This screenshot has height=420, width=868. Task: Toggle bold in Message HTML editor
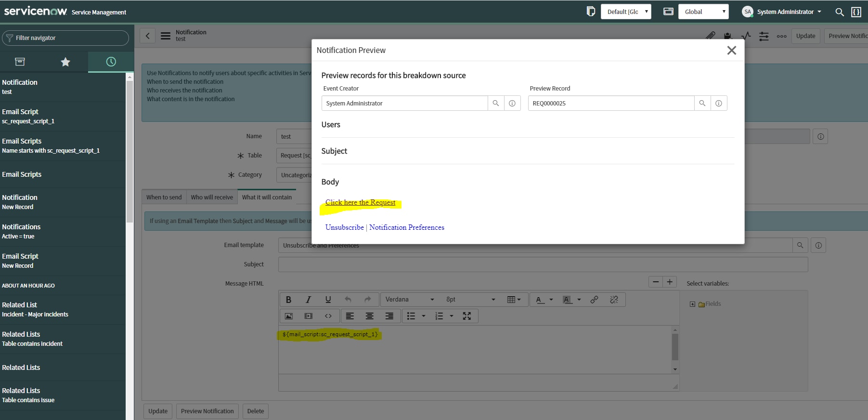coord(288,300)
